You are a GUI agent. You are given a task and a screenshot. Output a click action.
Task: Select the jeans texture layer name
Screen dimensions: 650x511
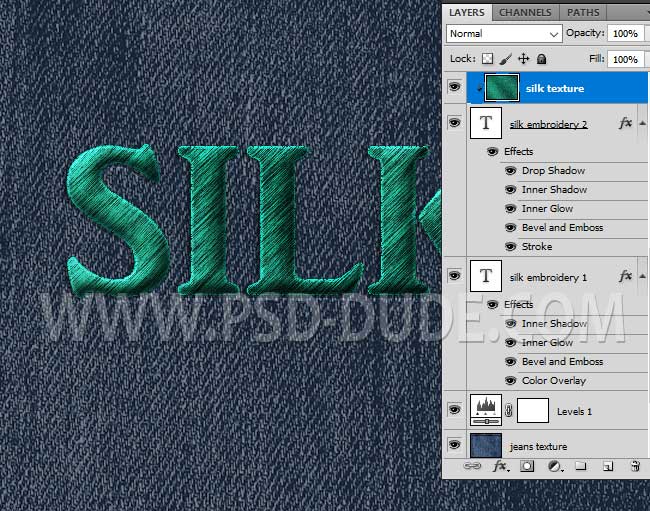[x=538, y=446]
